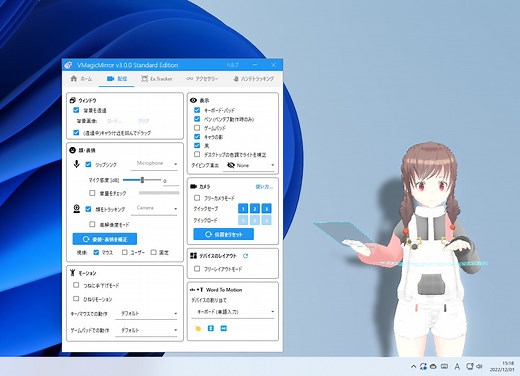The height and width of the screenshot is (376, 520).
Task: Enable つねに手下げモード checkbox
Action: tap(76, 285)
